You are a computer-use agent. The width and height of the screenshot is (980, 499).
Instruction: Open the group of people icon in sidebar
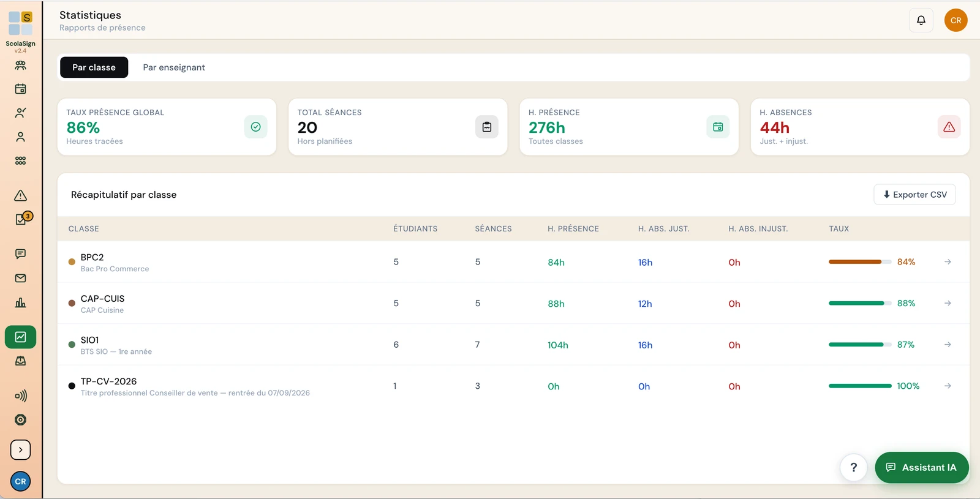(x=20, y=65)
